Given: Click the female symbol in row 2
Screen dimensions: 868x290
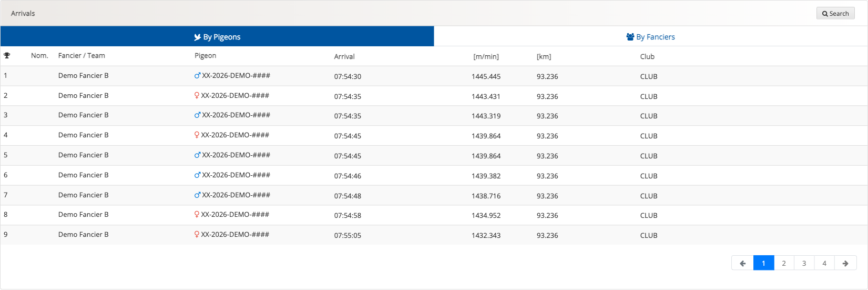Looking at the screenshot, I should pyautogui.click(x=197, y=96).
